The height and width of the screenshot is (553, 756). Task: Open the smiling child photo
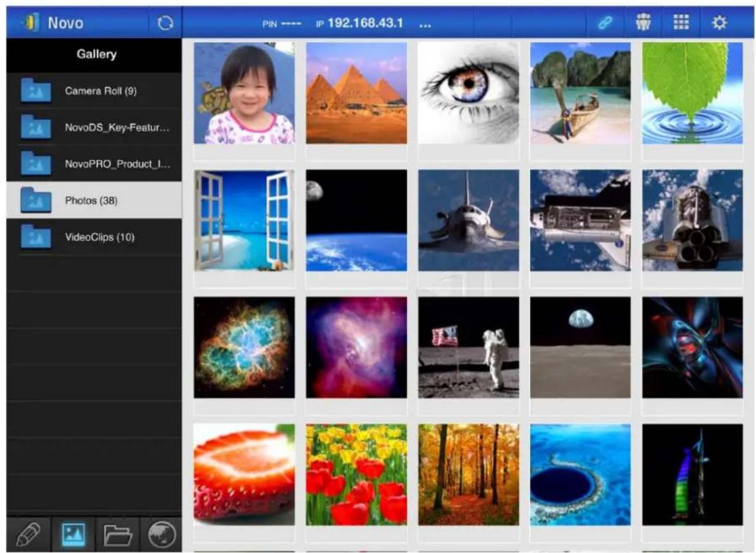pyautogui.click(x=244, y=93)
